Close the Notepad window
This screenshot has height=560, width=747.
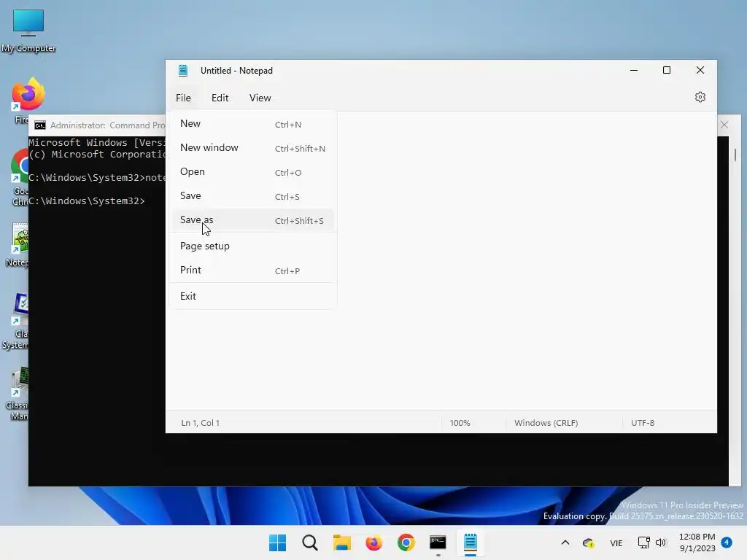pos(700,71)
